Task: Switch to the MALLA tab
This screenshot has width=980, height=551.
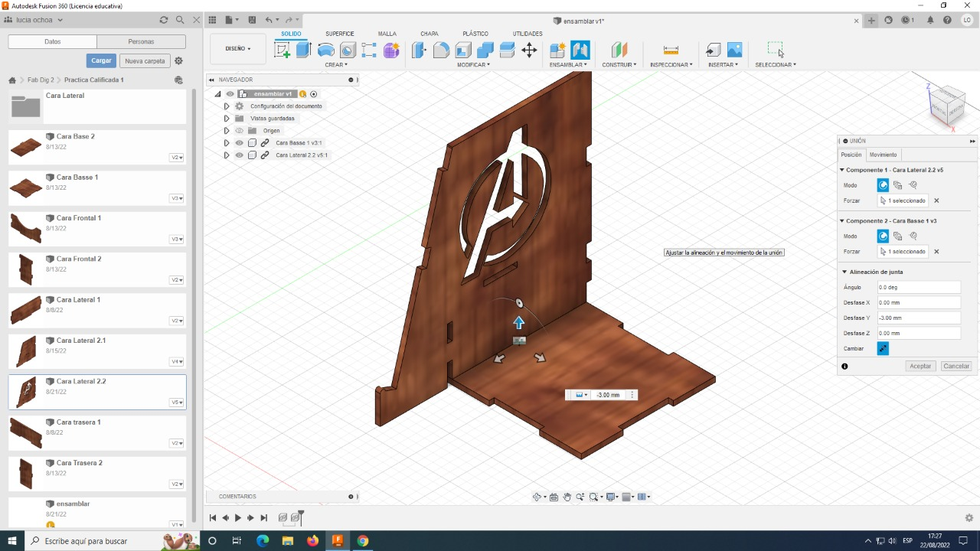Action: click(x=387, y=34)
